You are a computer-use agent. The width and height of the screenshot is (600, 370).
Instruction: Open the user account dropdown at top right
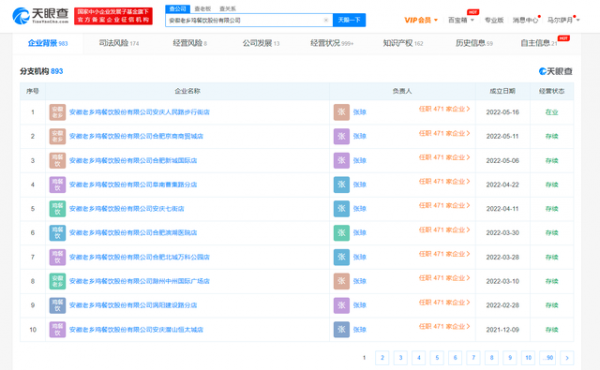click(563, 20)
